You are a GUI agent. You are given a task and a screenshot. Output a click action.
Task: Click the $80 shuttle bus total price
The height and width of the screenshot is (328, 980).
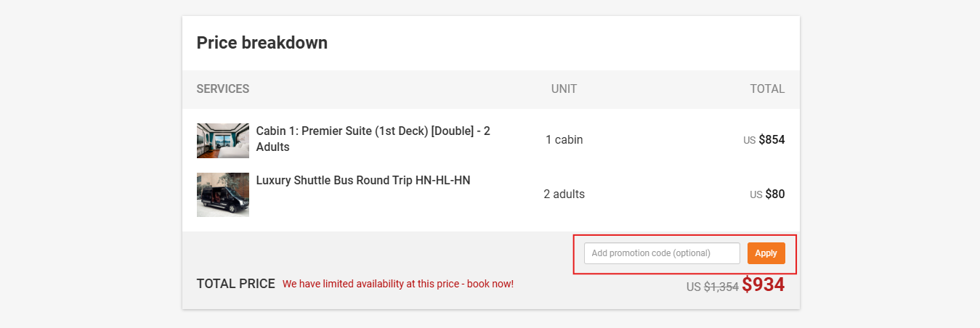click(x=774, y=194)
